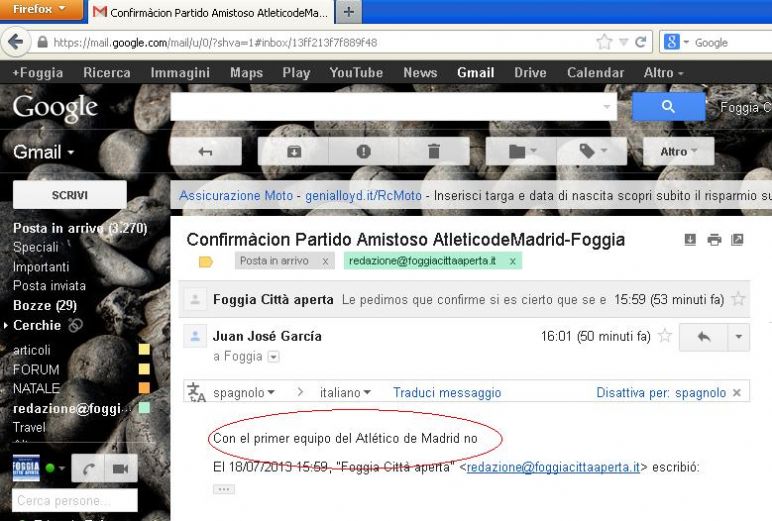The height and width of the screenshot is (521, 772).
Task: Remove the redazione@foggiacittaaperta.it label
Action: pos(513,261)
